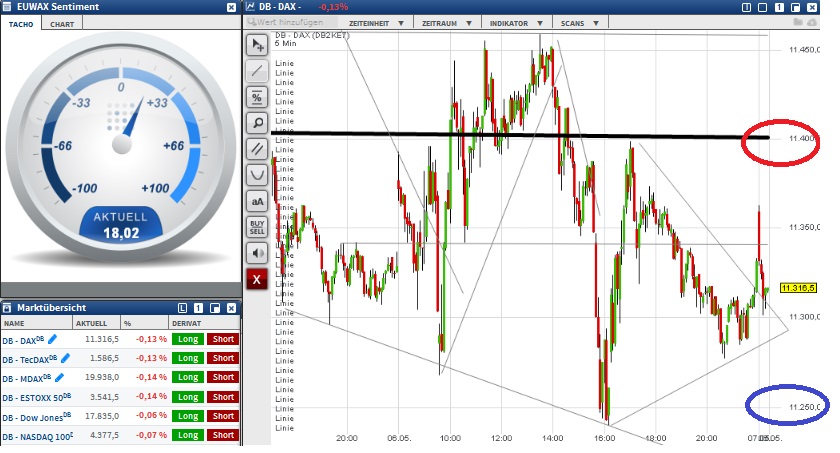Select the line drawing tool
Image resolution: width=840 pixels, height=453 pixels.
point(257,71)
